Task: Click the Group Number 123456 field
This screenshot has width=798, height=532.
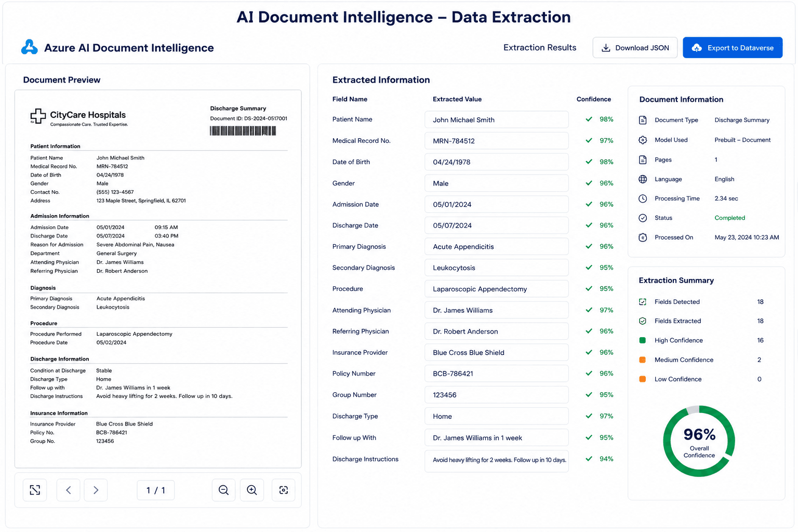Action: click(497, 395)
